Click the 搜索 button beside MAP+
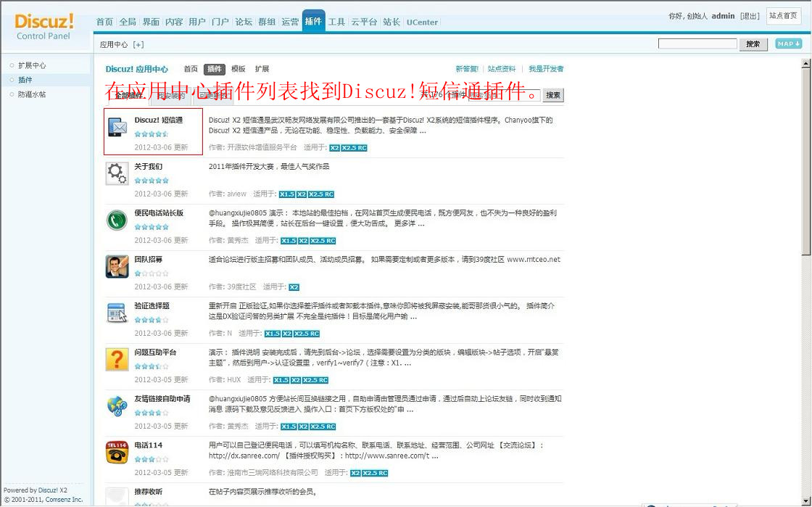The image size is (812, 507). point(753,44)
